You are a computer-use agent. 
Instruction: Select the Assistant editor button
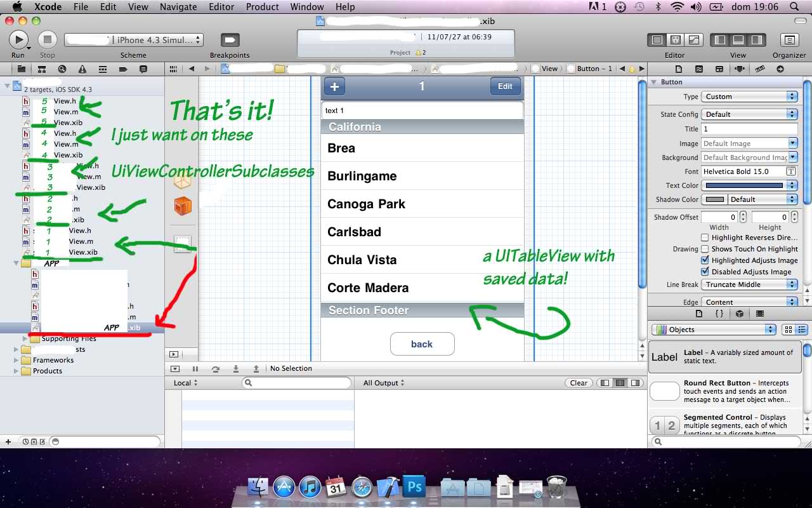click(x=675, y=40)
